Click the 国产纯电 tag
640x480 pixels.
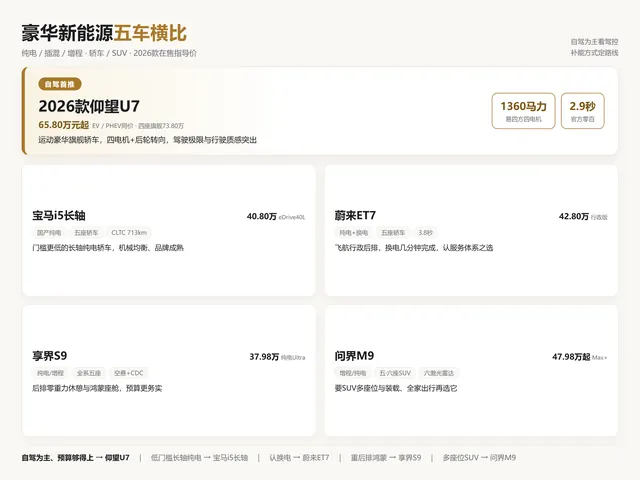[49, 233]
